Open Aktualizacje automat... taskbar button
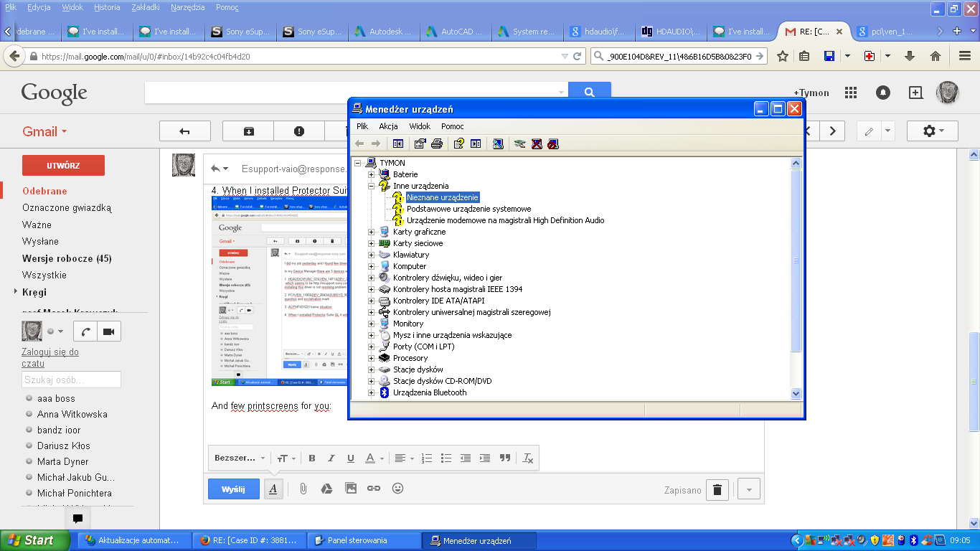Screen dimensions: 980x551 (x=134, y=540)
